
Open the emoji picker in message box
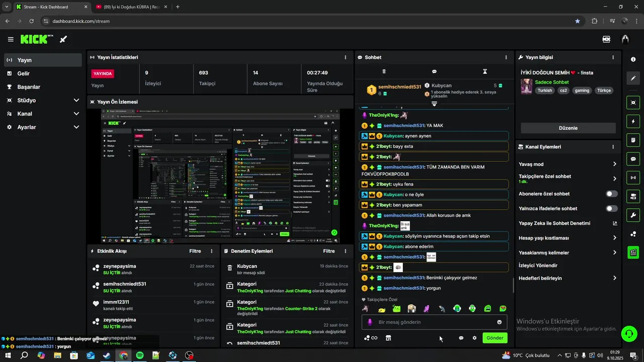click(499, 322)
